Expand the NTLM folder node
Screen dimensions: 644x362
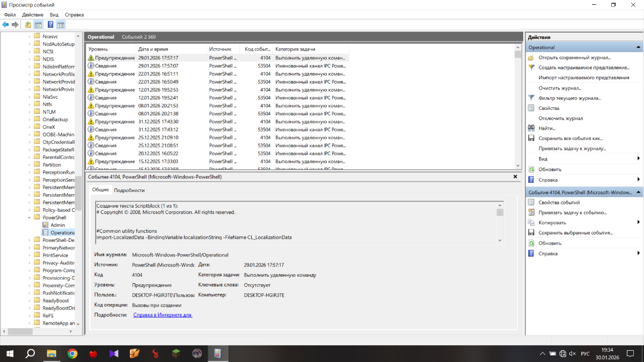tap(30, 112)
